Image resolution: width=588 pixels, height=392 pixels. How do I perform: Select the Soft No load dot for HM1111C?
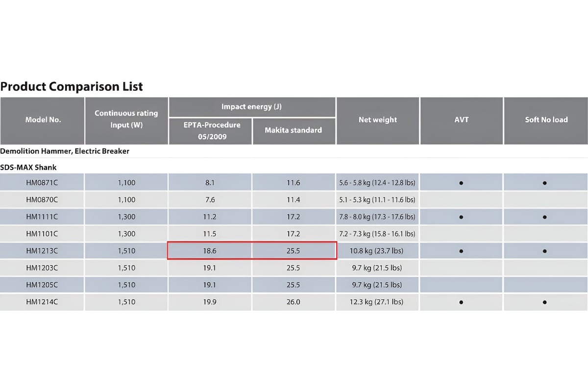545,217
